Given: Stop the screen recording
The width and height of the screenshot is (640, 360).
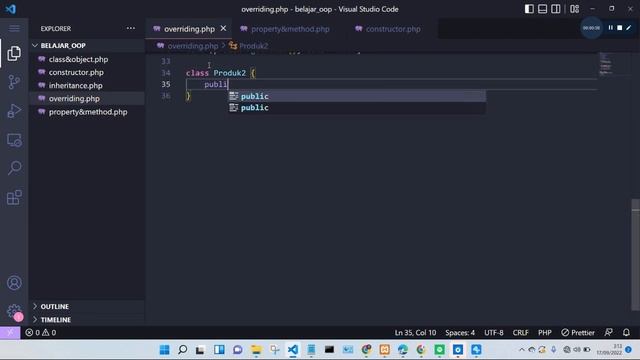Looking at the screenshot, I should point(620,28).
